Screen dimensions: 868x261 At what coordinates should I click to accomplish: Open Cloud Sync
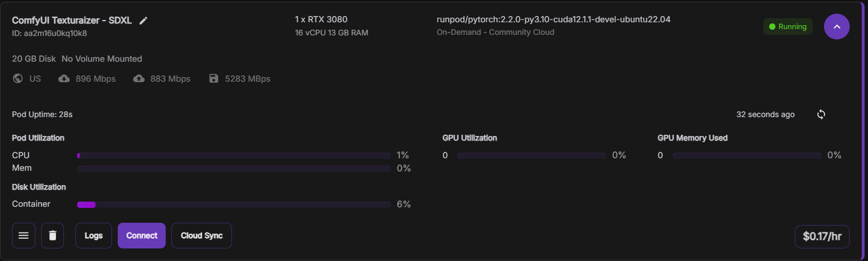click(202, 235)
